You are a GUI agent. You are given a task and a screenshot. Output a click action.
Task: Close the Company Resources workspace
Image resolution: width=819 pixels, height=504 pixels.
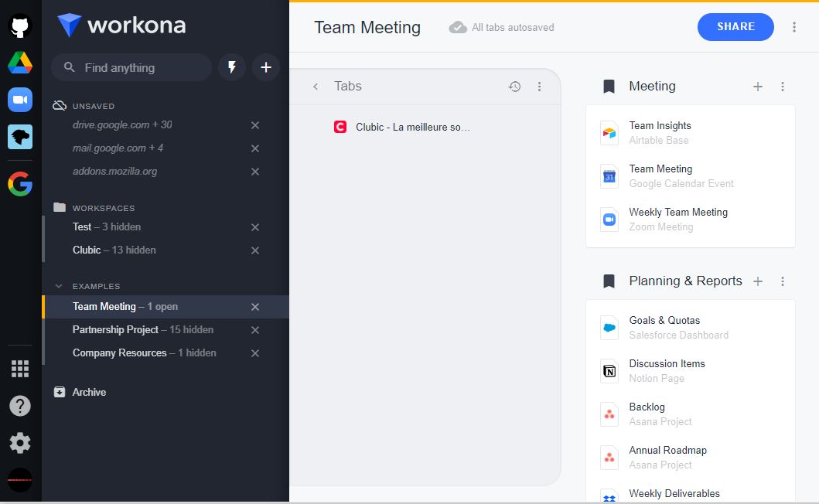(x=255, y=353)
